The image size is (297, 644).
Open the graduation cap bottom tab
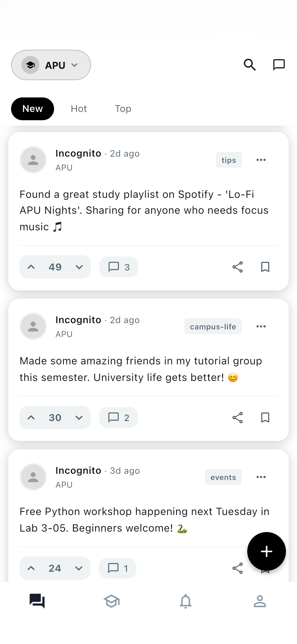pos(111,601)
